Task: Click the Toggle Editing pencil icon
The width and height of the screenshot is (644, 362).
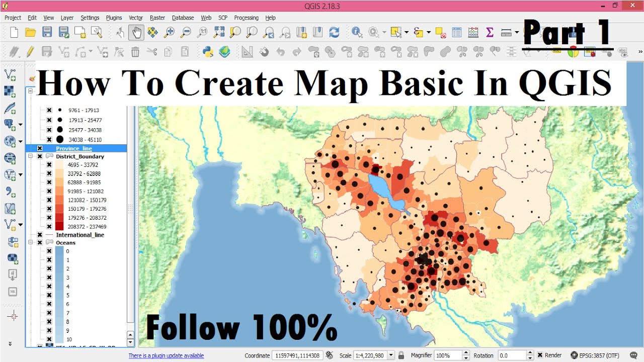Action: 30,51
